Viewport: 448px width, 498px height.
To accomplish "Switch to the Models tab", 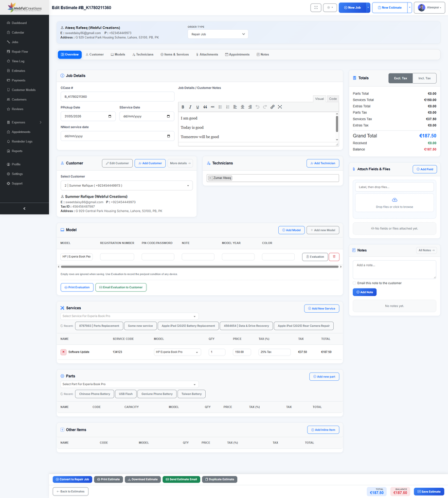I will [118, 54].
